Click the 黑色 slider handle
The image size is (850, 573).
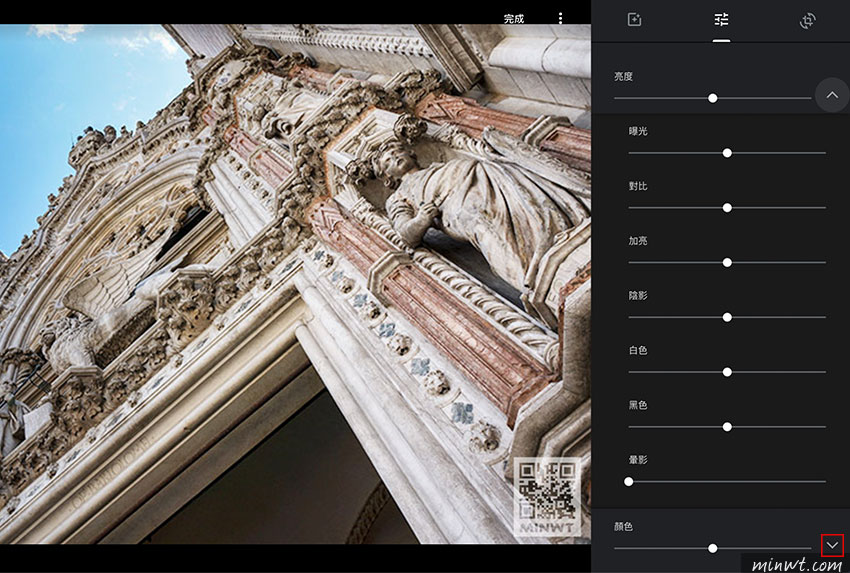[727, 427]
